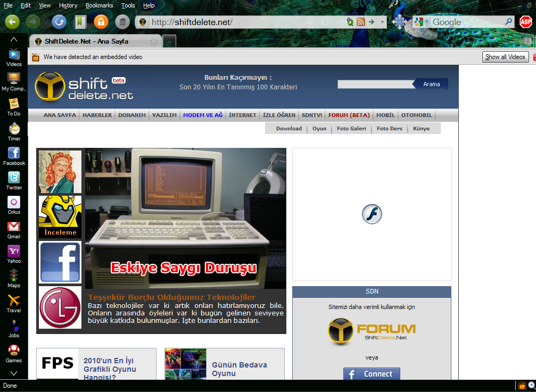This screenshot has height=392, width=536.
Task: Open a new tab with the plus button
Action: coord(169,41)
